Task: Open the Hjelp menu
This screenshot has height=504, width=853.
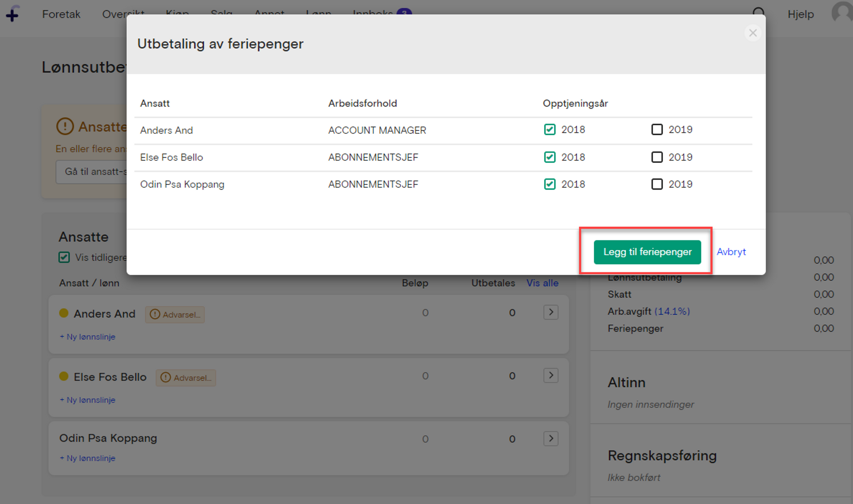Action: point(800,14)
